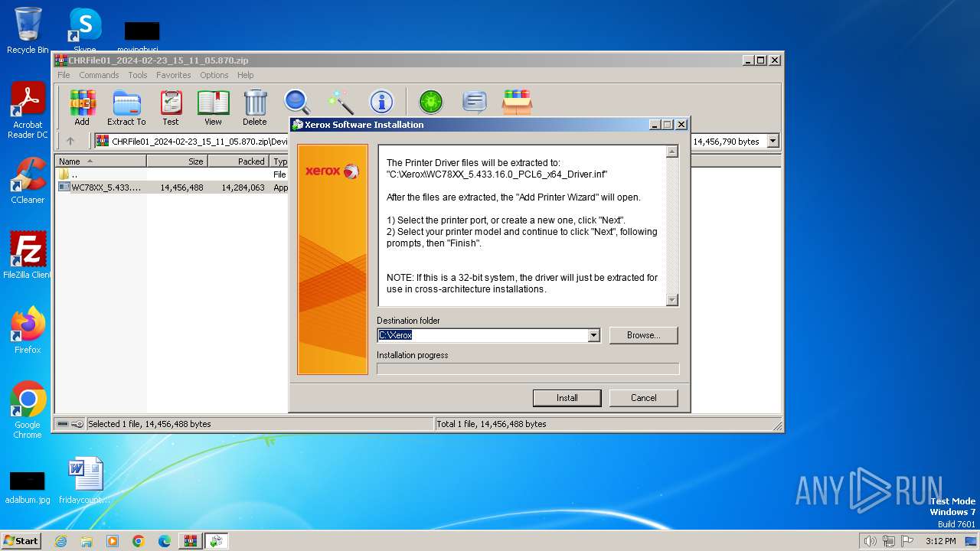980x551 pixels.
Task: Click the Delete trash icon in WinRAR
Action: click(x=255, y=107)
